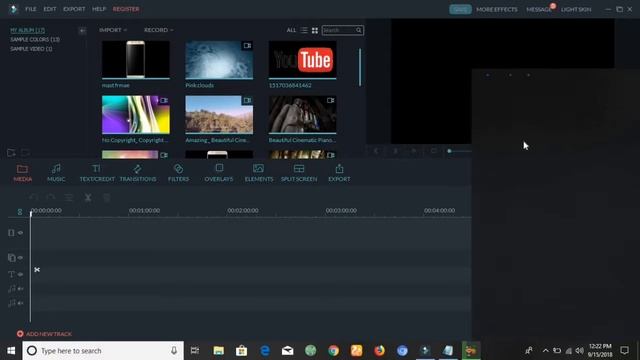
Task: Open Task View on the taskbar
Action: click(195, 351)
